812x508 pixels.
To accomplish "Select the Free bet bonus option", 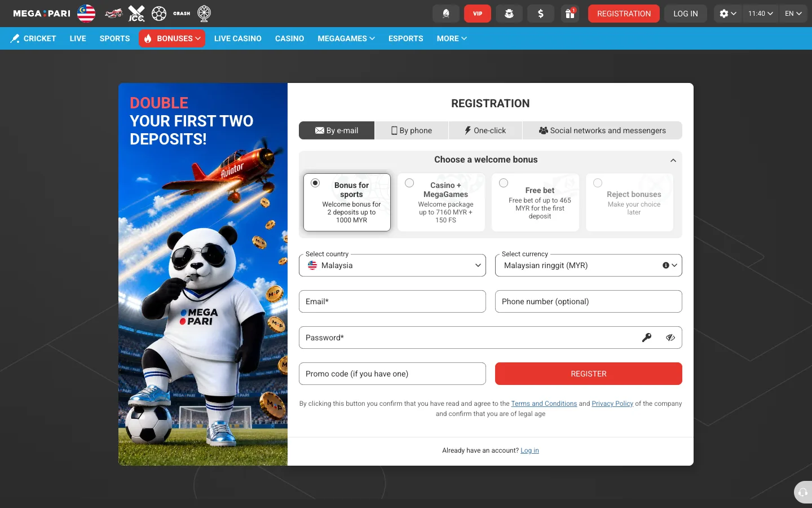I will point(535,202).
